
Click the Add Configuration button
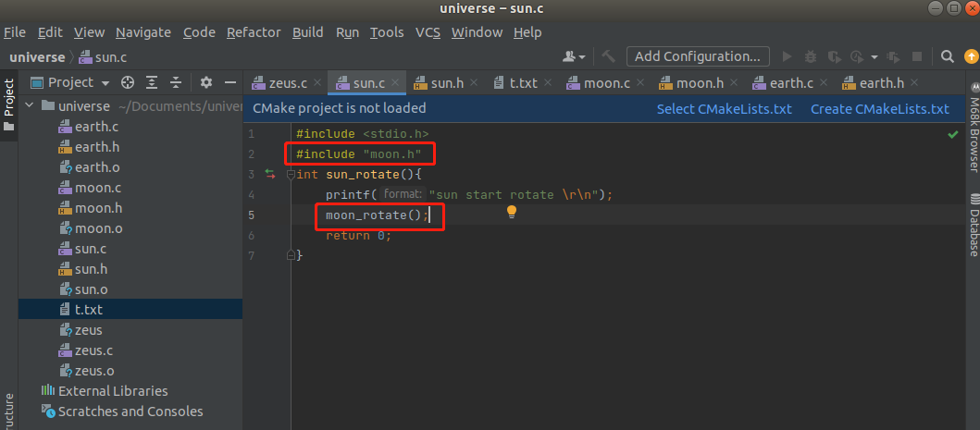pos(698,56)
